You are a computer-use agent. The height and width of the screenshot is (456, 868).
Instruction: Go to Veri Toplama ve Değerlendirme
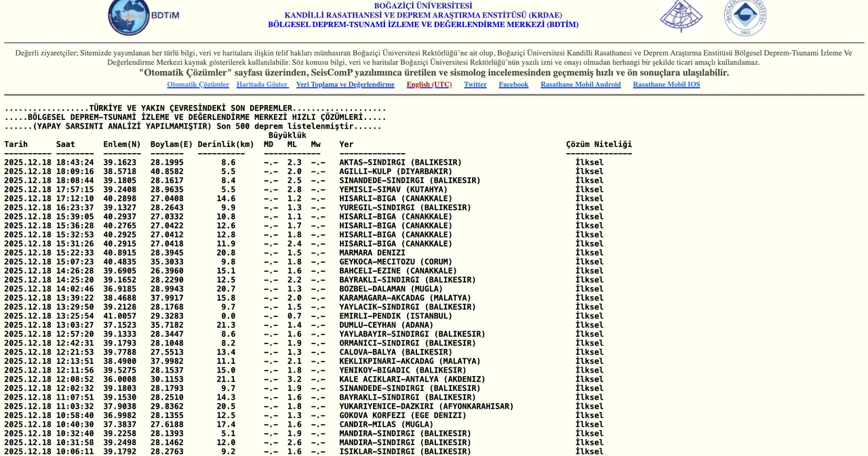pyautogui.click(x=345, y=85)
